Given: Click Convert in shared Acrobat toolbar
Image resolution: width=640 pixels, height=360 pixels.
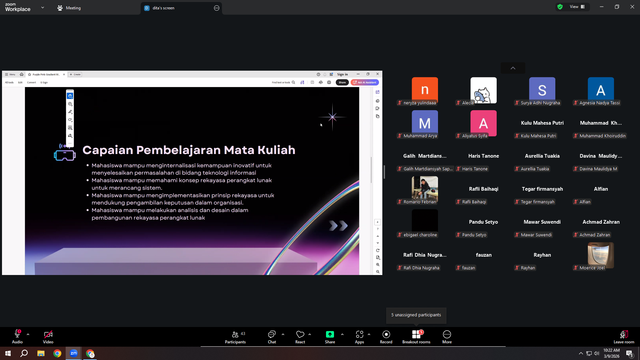Looking at the screenshot, I should click(31, 82).
